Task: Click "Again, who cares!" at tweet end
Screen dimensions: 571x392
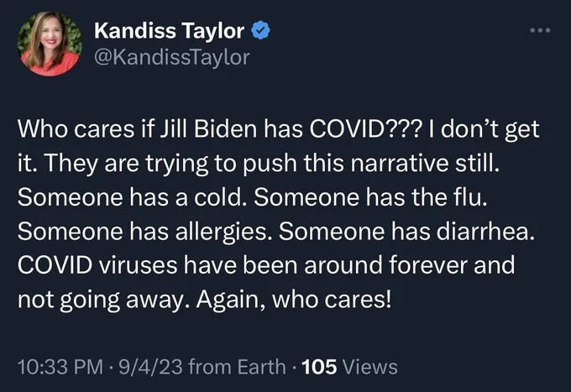Action: (295, 298)
